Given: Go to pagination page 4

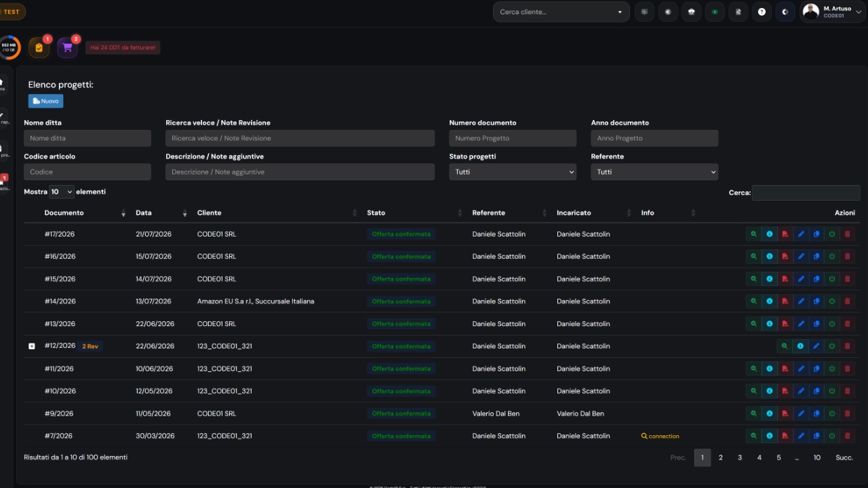Looking at the screenshot, I should 759,457.
